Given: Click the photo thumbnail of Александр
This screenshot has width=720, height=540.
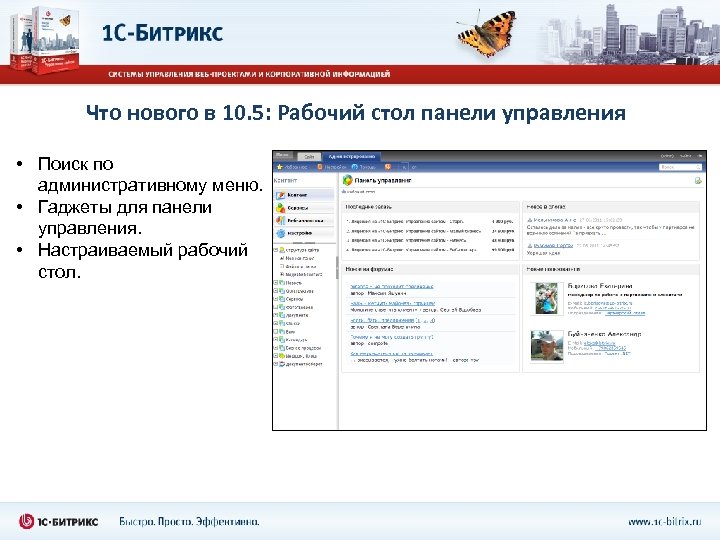Looking at the screenshot, I should point(547,346).
